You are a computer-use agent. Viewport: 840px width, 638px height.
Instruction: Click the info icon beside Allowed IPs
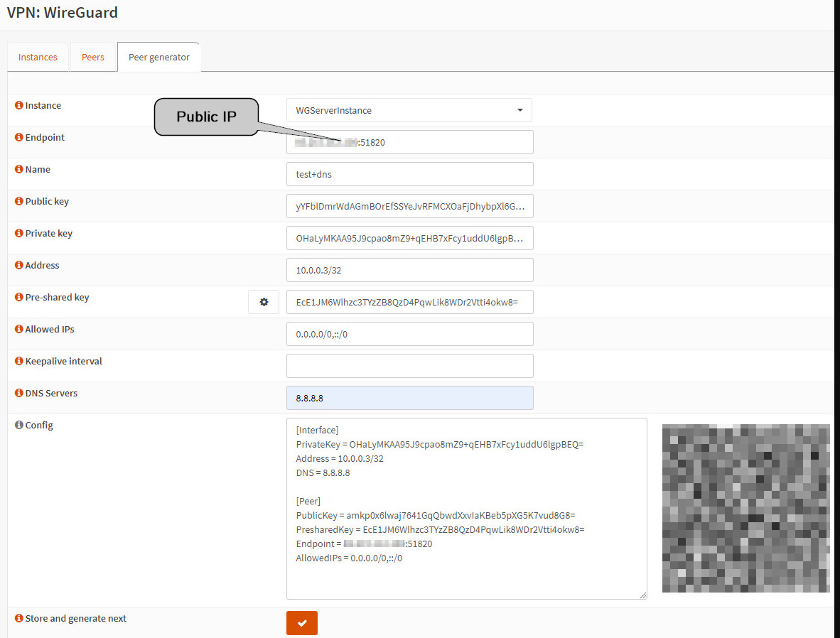tap(19, 330)
